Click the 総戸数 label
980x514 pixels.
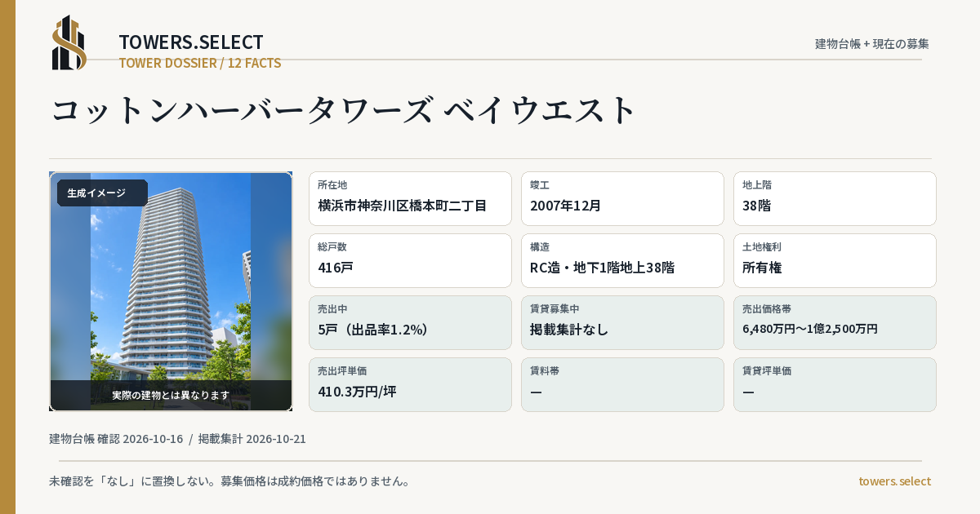[332, 246]
